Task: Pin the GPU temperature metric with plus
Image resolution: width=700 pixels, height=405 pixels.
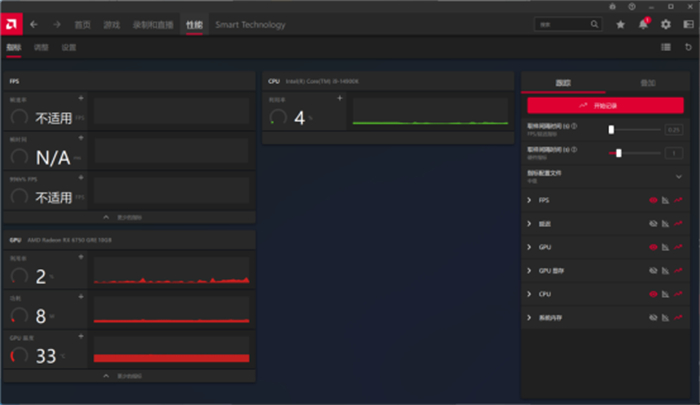Action: [x=81, y=336]
